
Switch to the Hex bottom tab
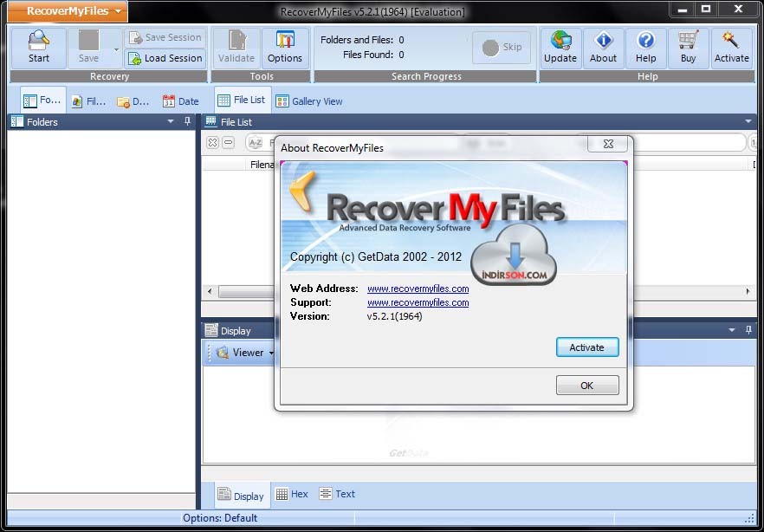pos(292,494)
